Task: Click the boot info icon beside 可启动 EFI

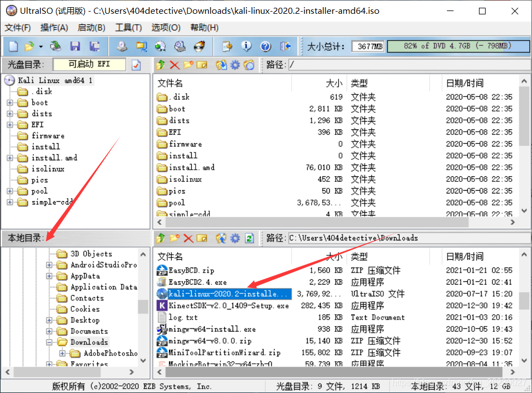Action: pos(136,65)
